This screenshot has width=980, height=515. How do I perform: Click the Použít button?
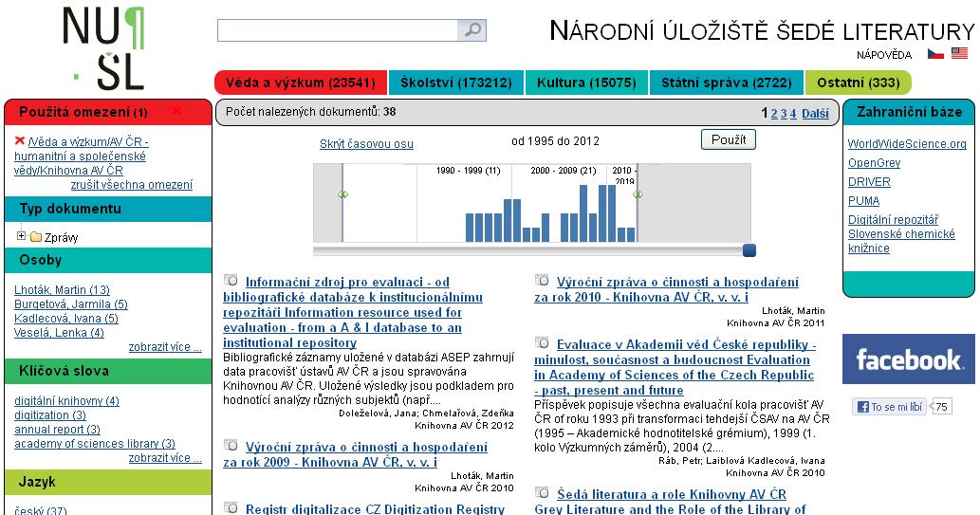pyautogui.click(x=729, y=139)
